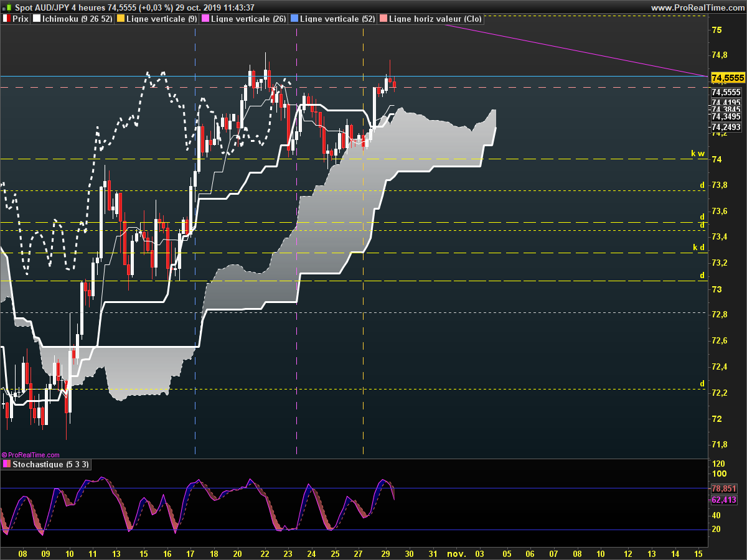The image size is (747, 560).
Task: Open the Ichimoku (9 26 52) label
Action: [x=77, y=19]
